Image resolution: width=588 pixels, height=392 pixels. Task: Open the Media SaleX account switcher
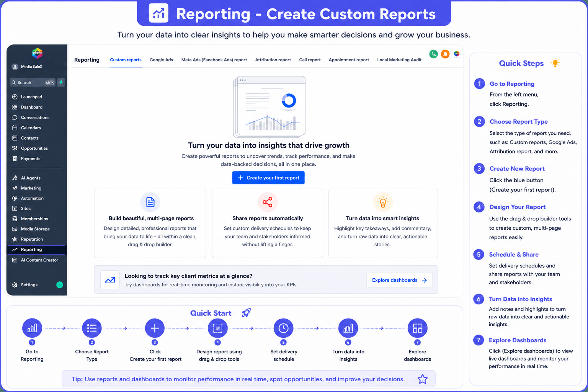pos(28,67)
